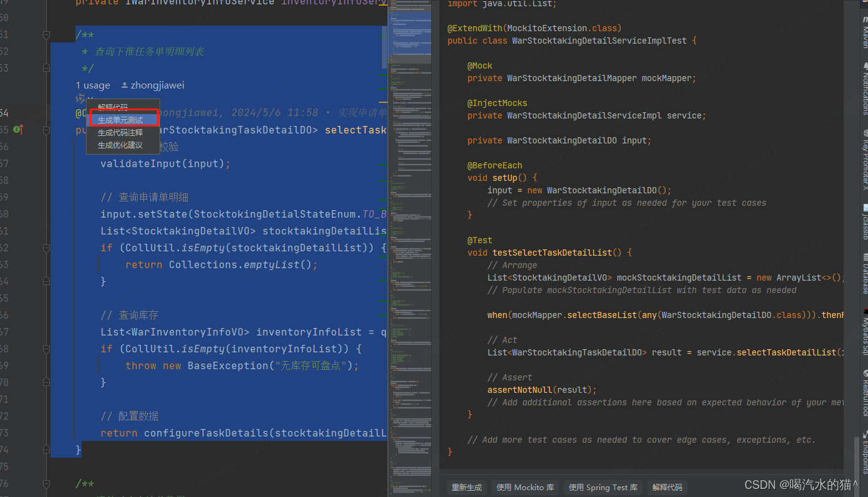Open the Key Promoter X tool window

coord(865,160)
